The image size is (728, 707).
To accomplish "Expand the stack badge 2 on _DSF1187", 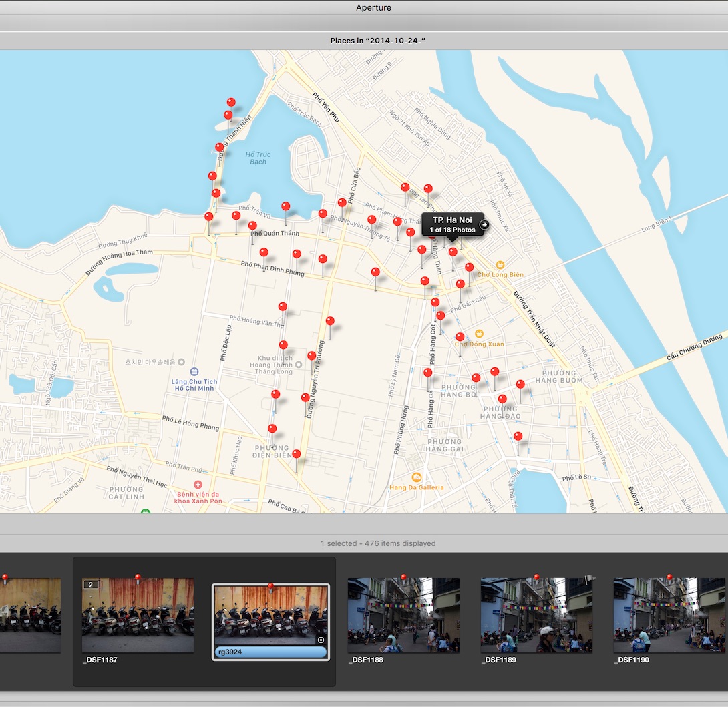I will [x=91, y=585].
